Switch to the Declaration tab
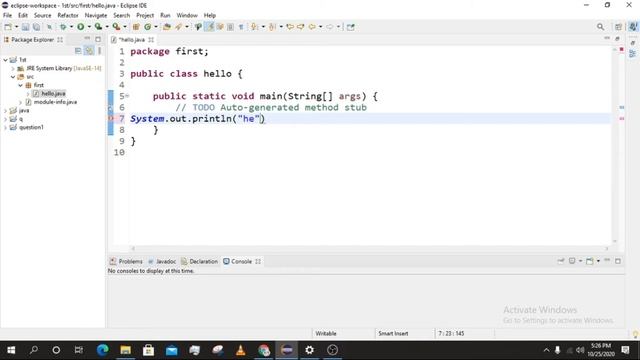This screenshot has height=360, width=640. click(200, 261)
